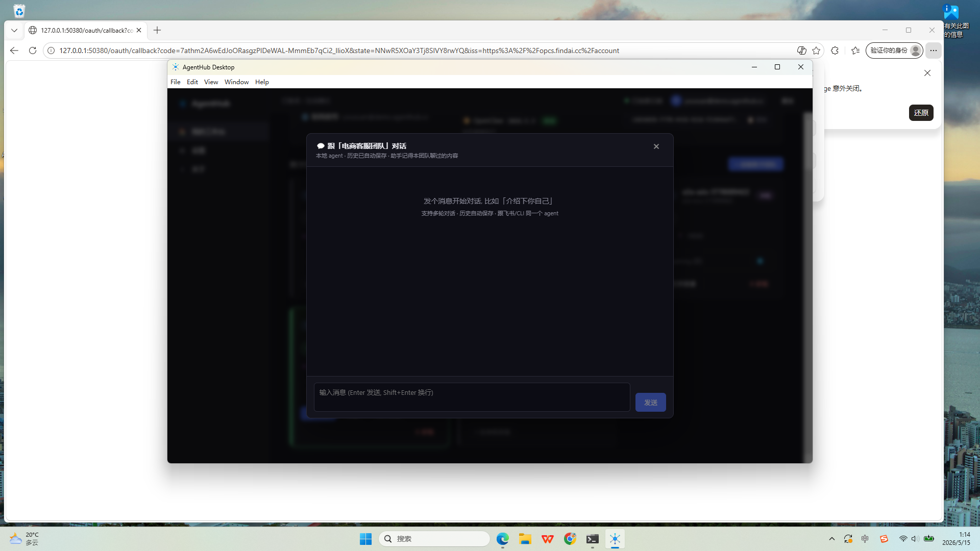The width and height of the screenshot is (980, 551).
Task: Open the Edit menu in AgentHub Desktop
Action: [x=192, y=82]
